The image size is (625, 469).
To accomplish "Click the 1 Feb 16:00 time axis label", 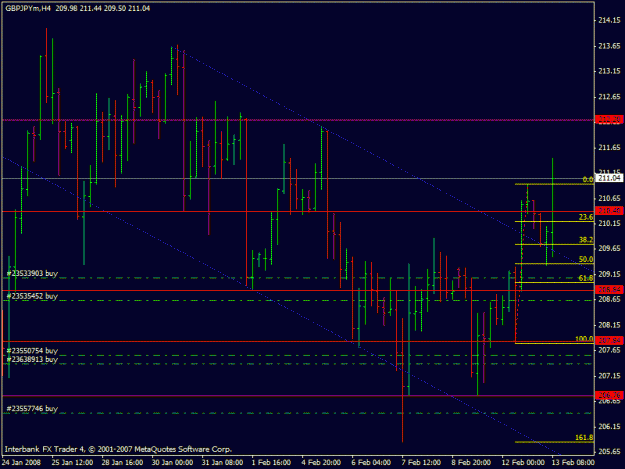I will (x=271, y=462).
